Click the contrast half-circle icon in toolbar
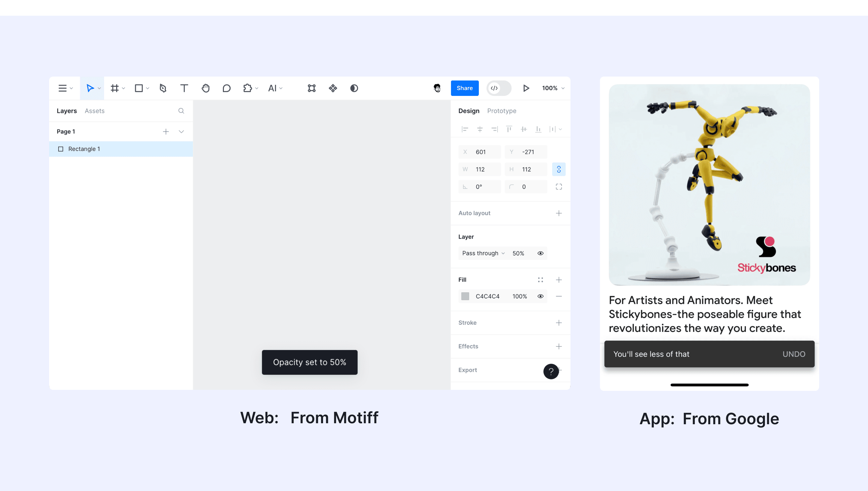This screenshot has height=491, width=868. pyautogui.click(x=354, y=88)
